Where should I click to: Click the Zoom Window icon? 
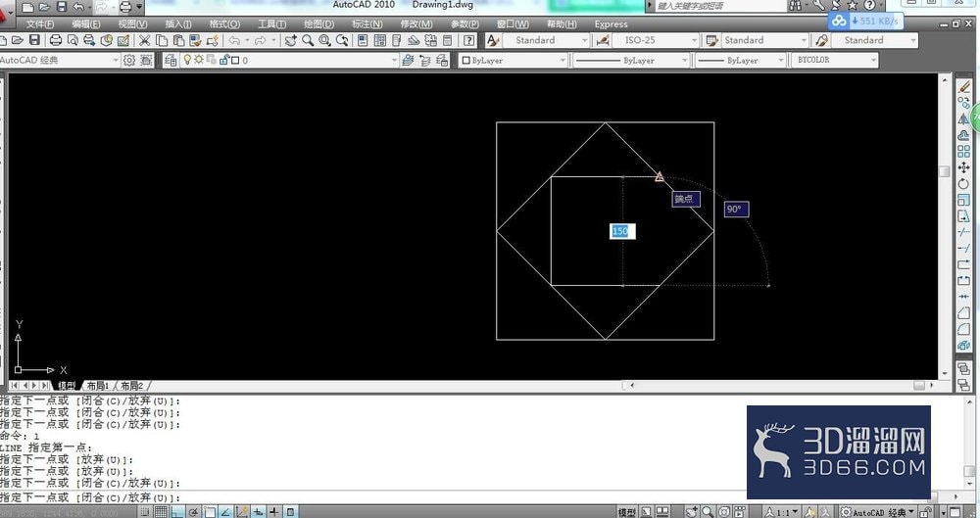[324, 40]
